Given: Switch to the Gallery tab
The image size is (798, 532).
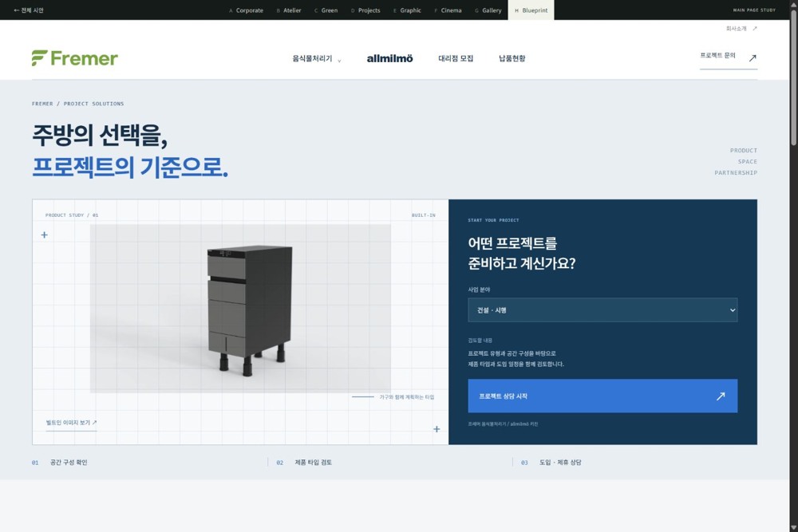Looking at the screenshot, I should (488, 10).
